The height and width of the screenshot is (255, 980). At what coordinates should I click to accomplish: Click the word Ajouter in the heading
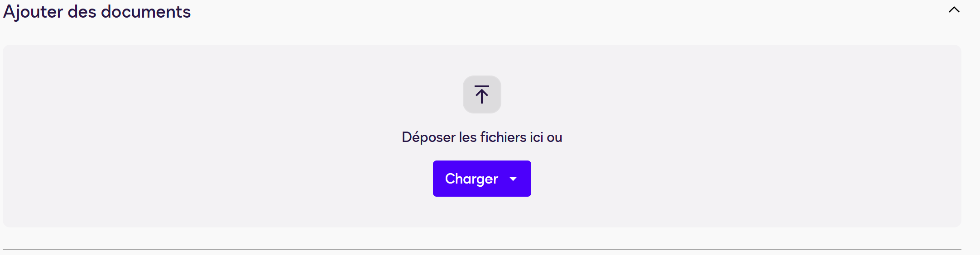pos(33,12)
